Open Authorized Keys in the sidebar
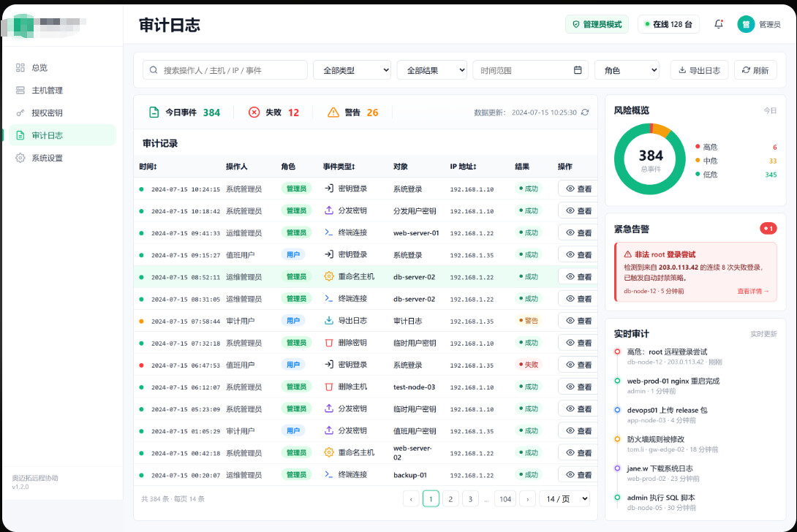The height and width of the screenshot is (532, 797). point(63,113)
